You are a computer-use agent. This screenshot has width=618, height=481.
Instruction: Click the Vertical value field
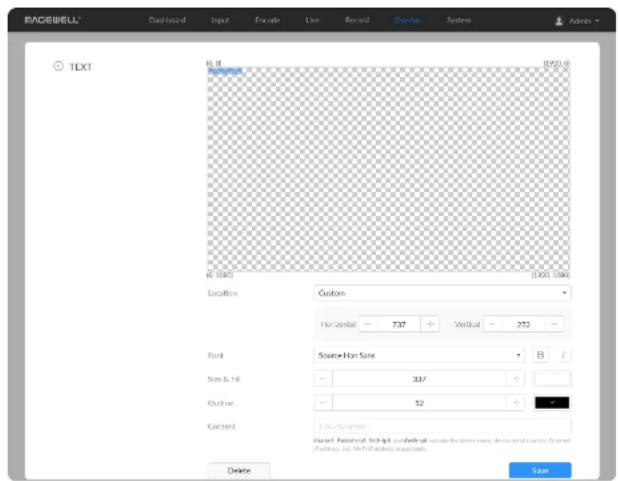(x=523, y=324)
